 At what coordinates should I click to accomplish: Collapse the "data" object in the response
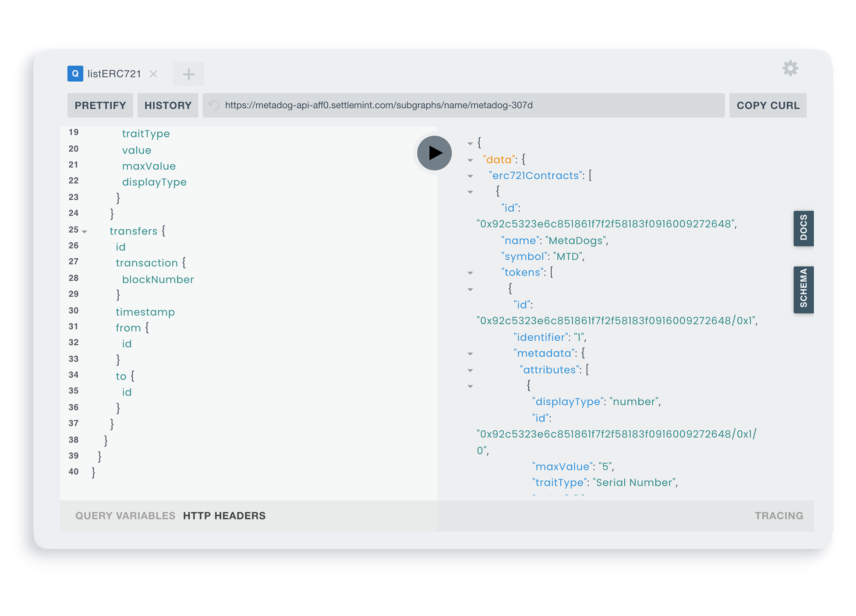tap(470, 160)
